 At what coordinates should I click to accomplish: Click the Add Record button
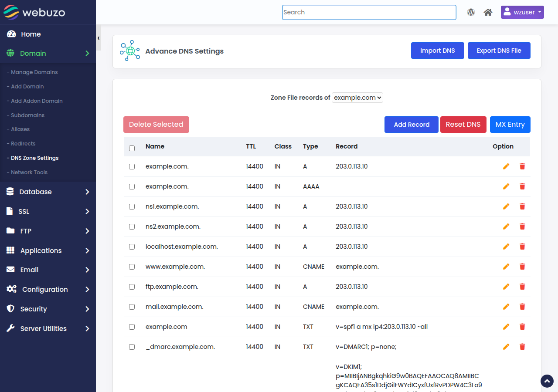(412, 125)
